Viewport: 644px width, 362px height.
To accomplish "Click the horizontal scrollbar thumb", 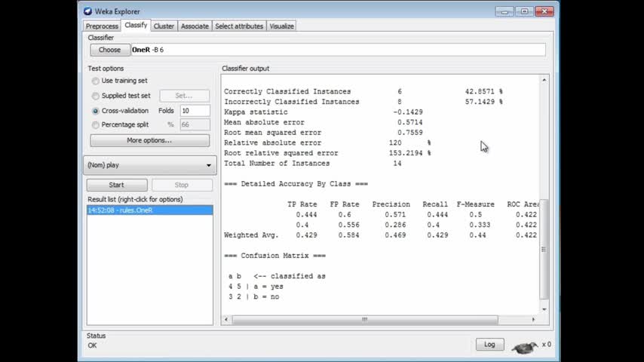I will (365, 320).
